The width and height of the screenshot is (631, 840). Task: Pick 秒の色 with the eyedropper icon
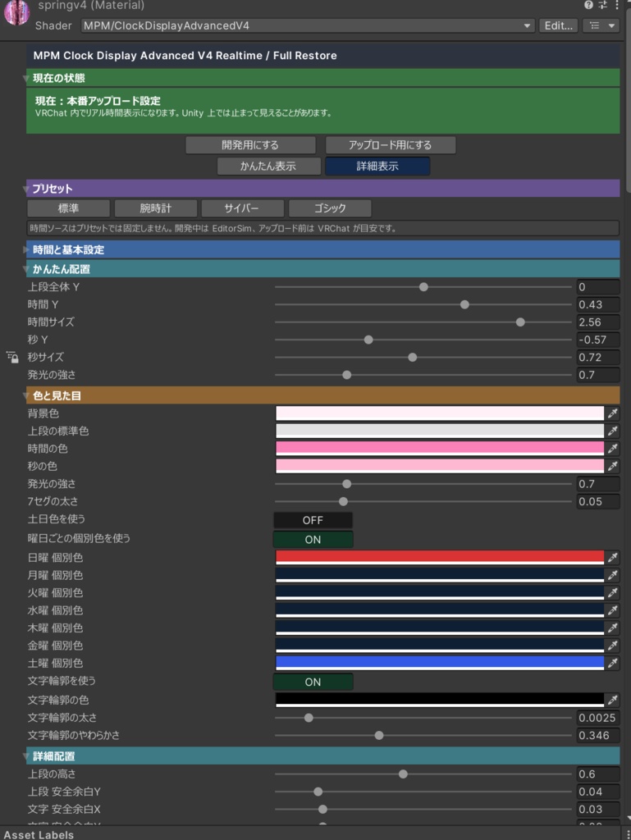point(613,466)
